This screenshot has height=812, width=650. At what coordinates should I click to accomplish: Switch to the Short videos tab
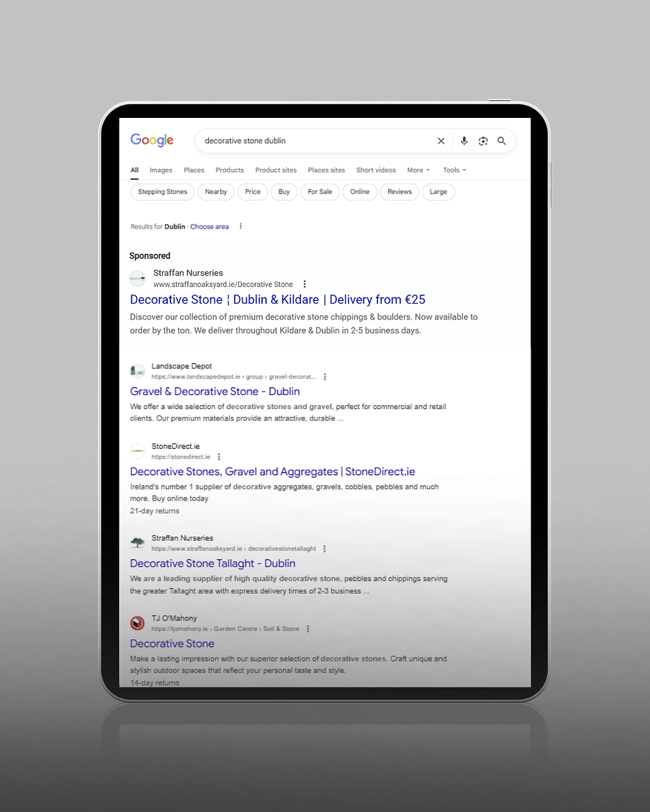pos(376,170)
